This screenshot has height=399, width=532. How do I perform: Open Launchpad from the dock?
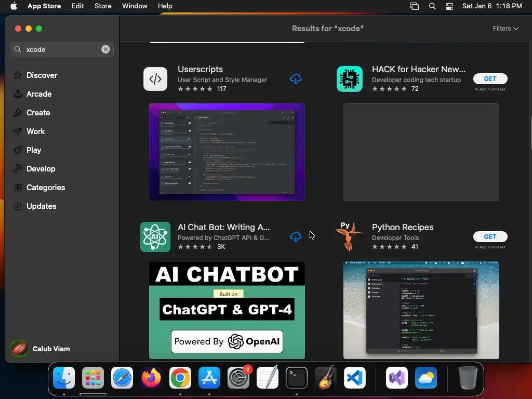coord(93,378)
